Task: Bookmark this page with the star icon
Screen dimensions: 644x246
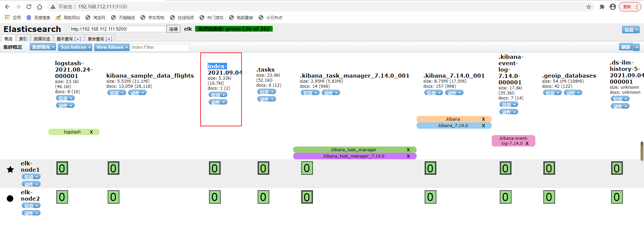Action: (x=589, y=7)
